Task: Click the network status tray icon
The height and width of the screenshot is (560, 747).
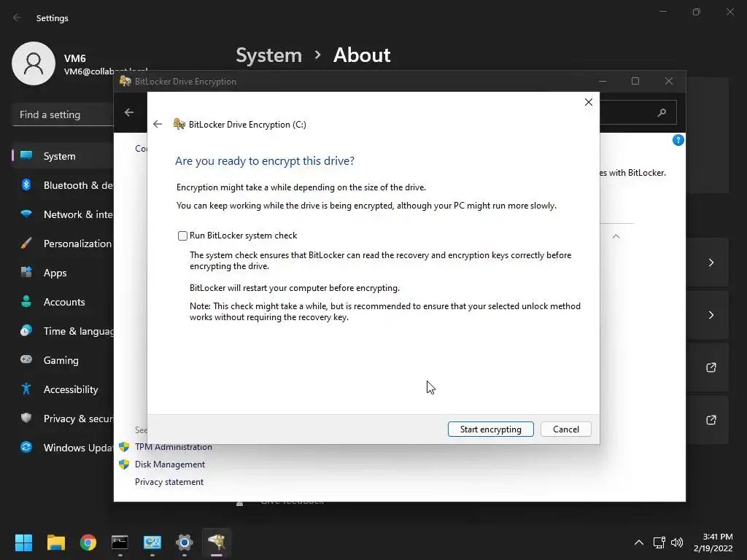Action: (x=659, y=542)
